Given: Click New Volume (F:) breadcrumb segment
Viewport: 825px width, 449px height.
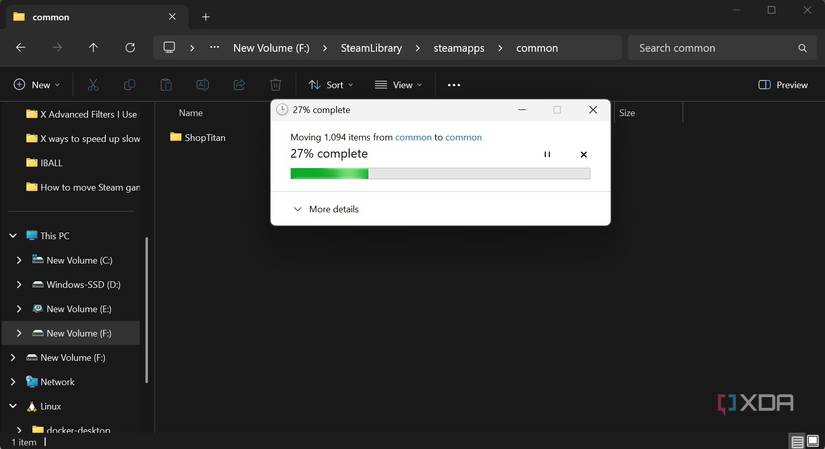Looking at the screenshot, I should coord(271,48).
